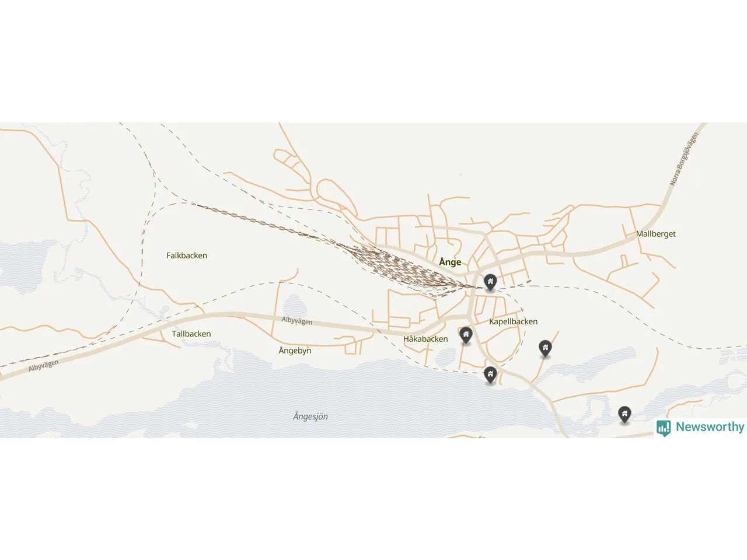Click the Mallberget place label
This screenshot has width=747, height=560.
coord(656,234)
